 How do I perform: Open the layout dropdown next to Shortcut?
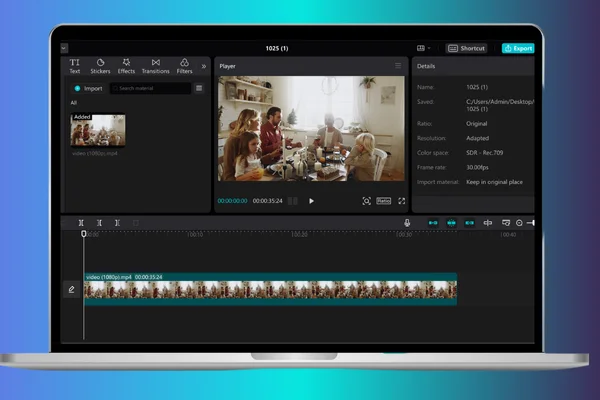tap(423, 48)
